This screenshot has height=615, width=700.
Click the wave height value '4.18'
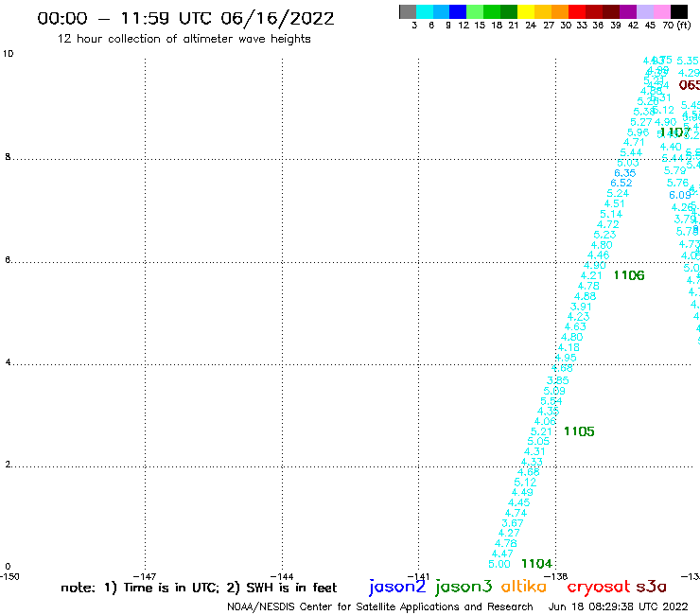tap(569, 347)
